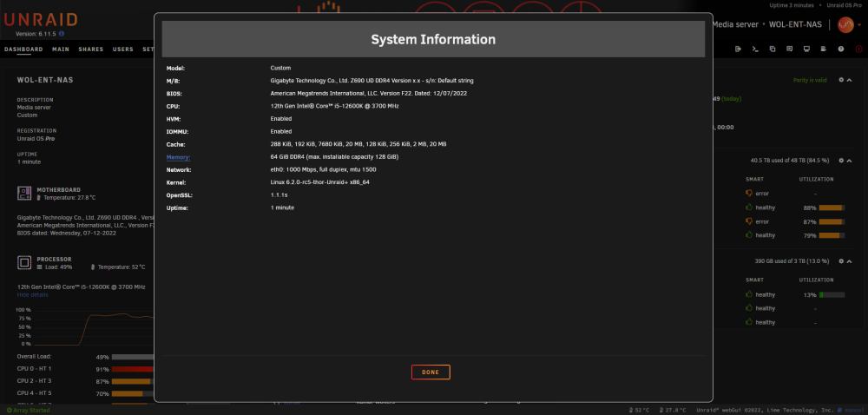Click the System Information title bar
The height and width of the screenshot is (415, 868).
point(433,39)
